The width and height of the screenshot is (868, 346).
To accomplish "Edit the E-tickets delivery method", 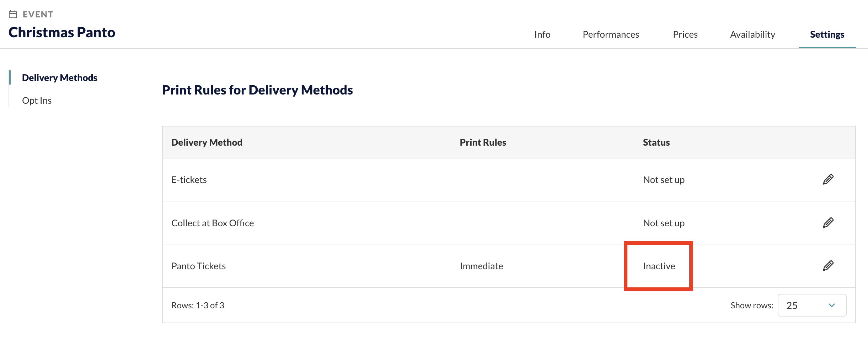I will [x=828, y=180].
